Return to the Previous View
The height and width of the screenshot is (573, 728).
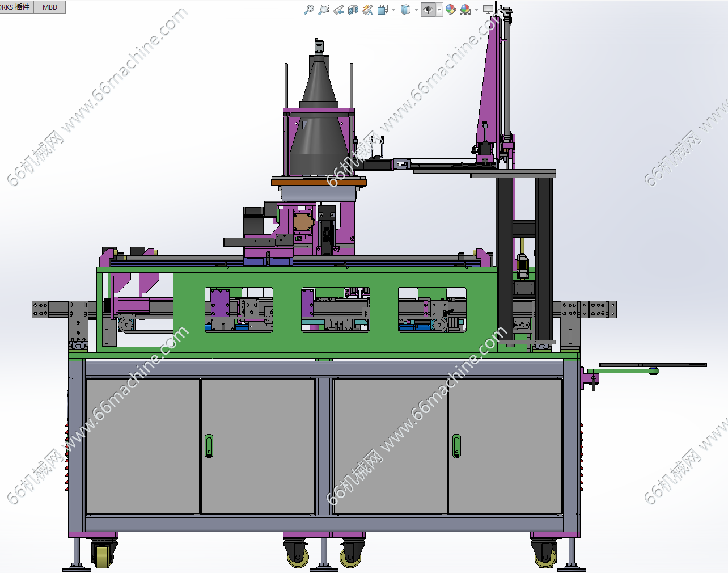338,10
